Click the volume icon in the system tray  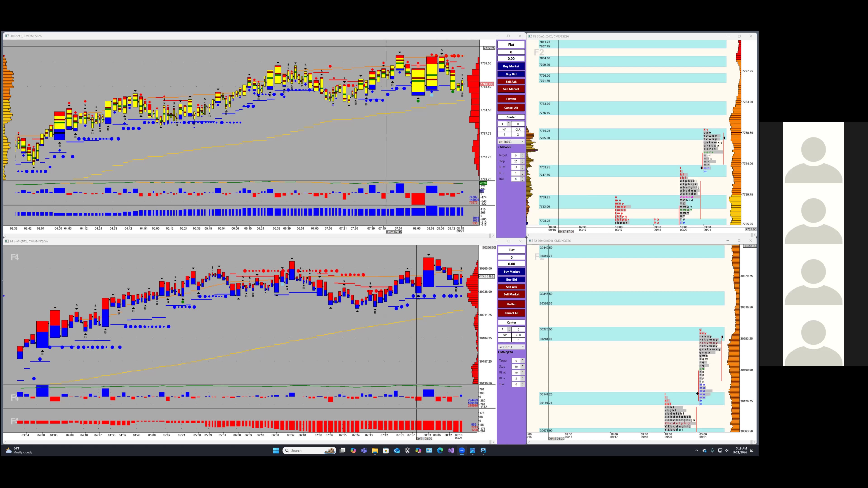(727, 451)
